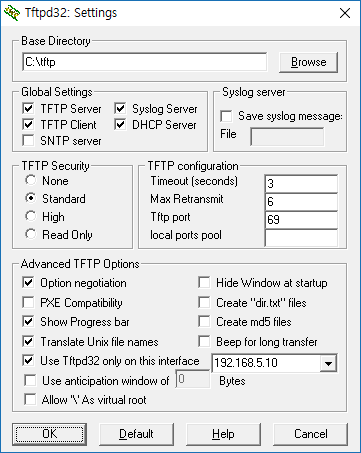Cancel the settings changes
The image size is (361, 453).
coord(310,434)
